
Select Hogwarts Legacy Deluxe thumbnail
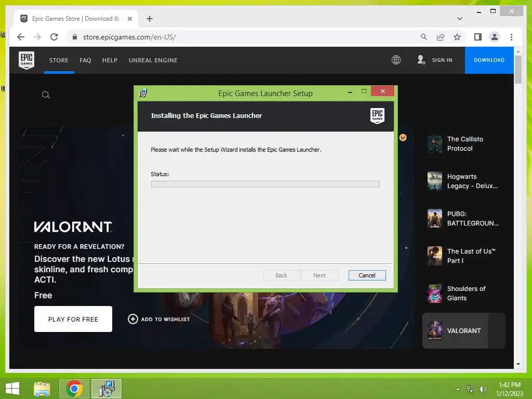click(435, 181)
